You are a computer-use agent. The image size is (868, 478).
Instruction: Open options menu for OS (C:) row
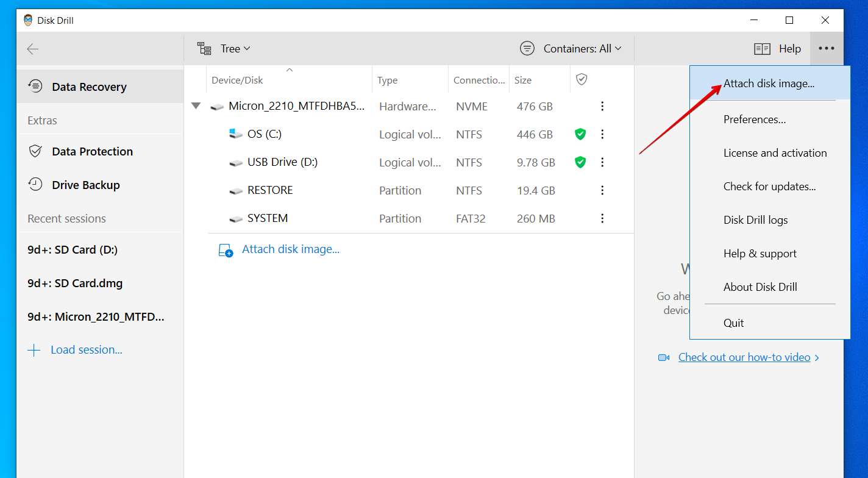click(602, 134)
